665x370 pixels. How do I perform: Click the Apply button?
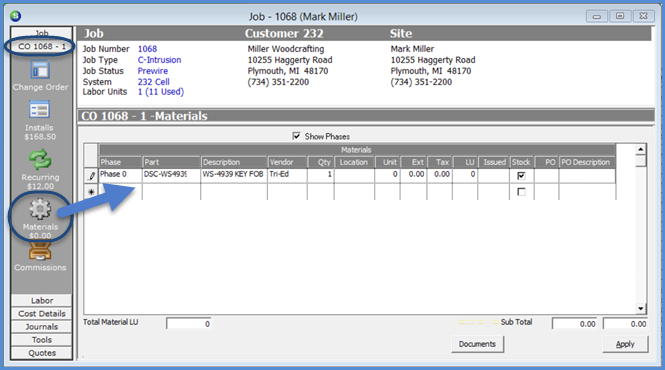click(x=625, y=344)
